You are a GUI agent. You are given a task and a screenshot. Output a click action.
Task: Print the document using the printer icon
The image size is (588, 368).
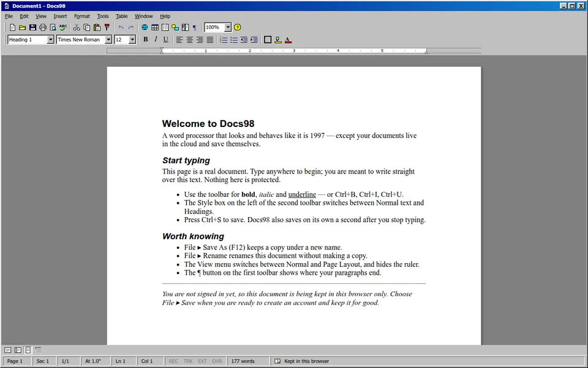(43, 28)
